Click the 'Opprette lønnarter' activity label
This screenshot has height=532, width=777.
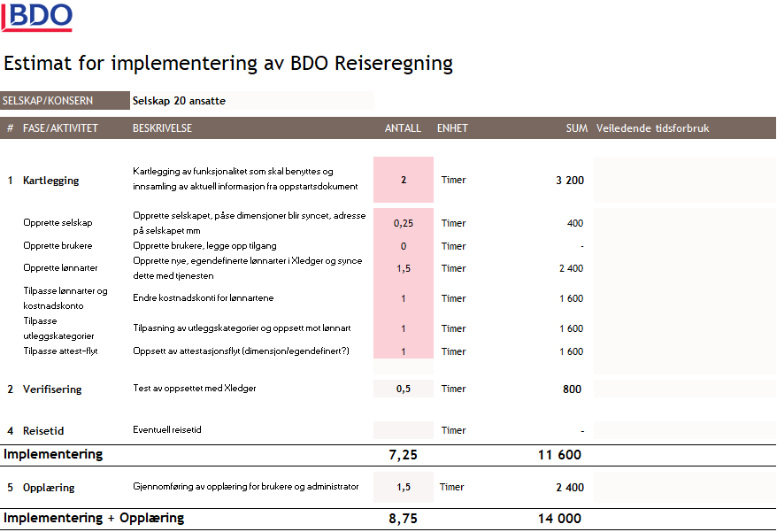(x=60, y=267)
